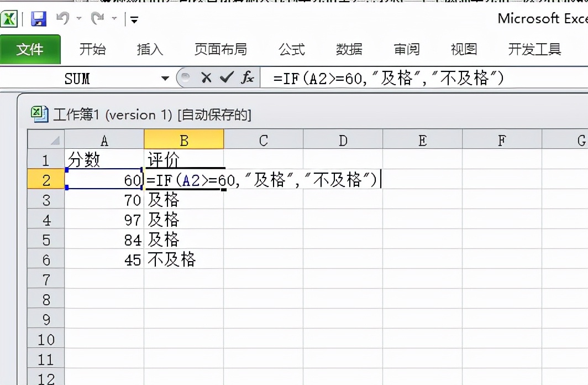588x385 pixels.
Task: Switch to the 数据 ribbon tab
Action: (349, 49)
